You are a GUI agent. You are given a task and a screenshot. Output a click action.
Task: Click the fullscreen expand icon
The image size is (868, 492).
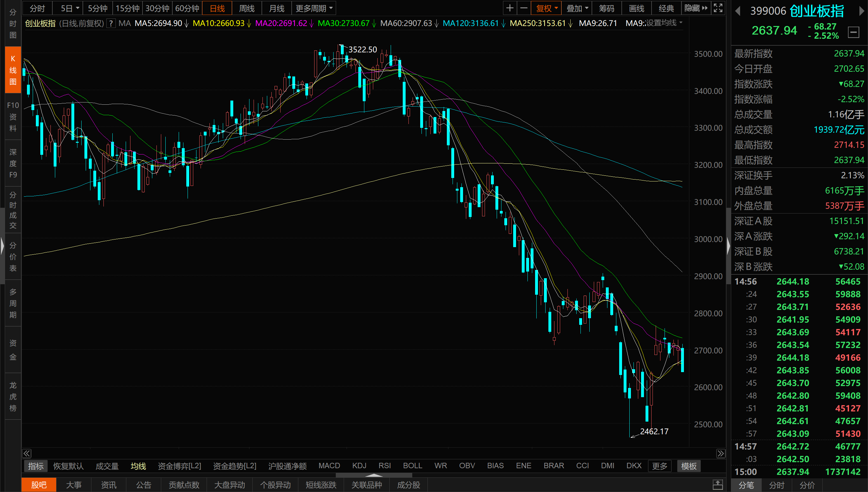click(718, 8)
